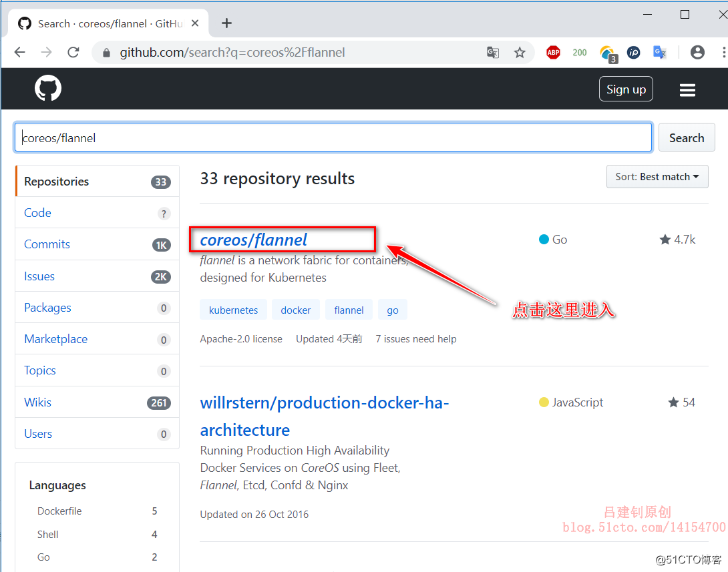Screen dimensions: 728x572
Task: Open the browser profile avatar icon
Action: point(697,53)
